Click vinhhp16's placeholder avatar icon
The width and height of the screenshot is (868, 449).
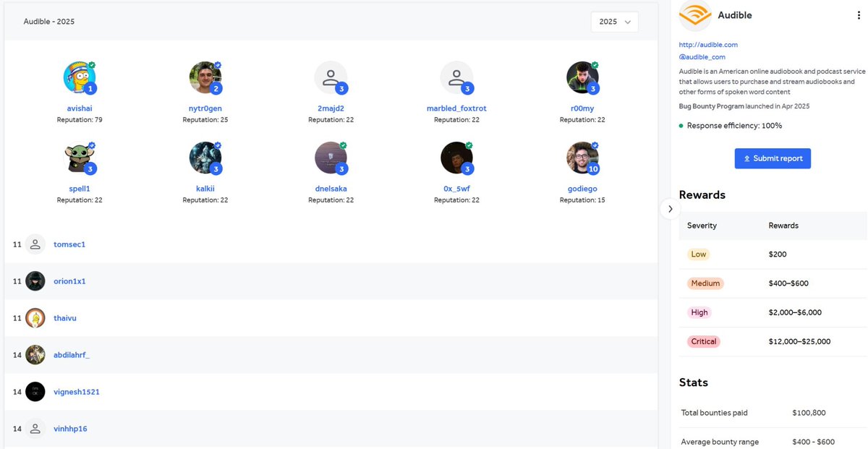pyautogui.click(x=35, y=429)
